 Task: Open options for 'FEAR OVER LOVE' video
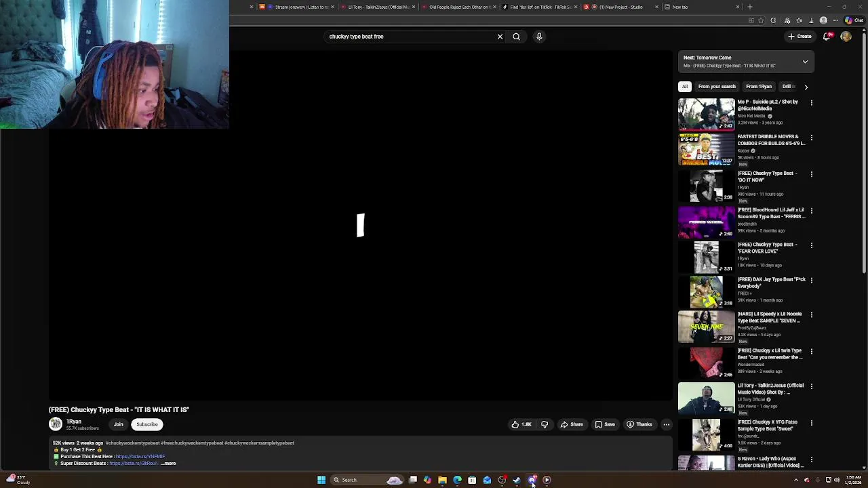click(811, 245)
